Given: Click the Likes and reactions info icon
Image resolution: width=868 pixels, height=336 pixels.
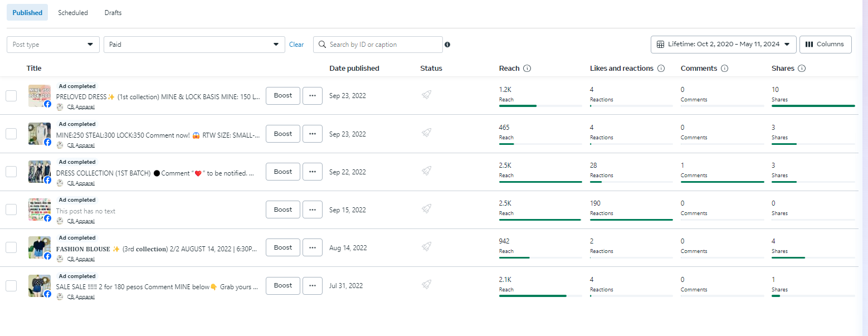Looking at the screenshot, I should [x=661, y=69].
